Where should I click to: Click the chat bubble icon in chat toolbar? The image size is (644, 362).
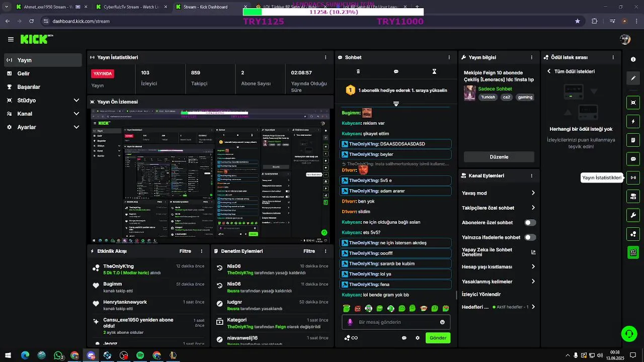click(x=396, y=71)
